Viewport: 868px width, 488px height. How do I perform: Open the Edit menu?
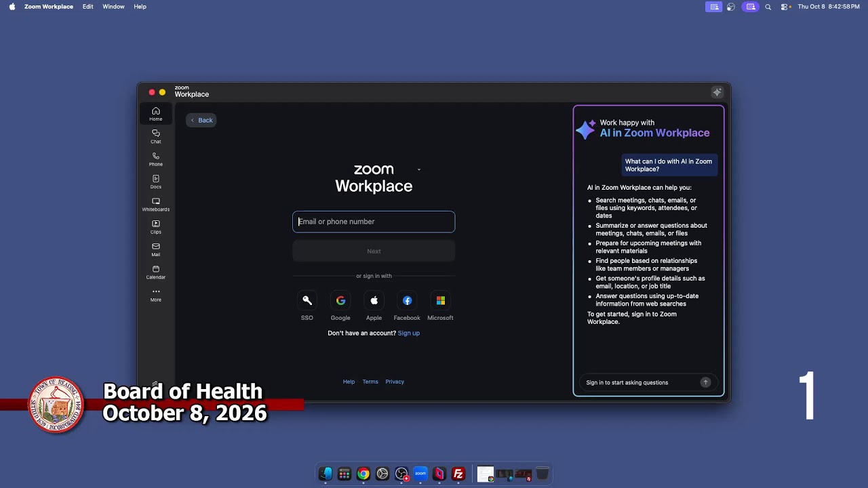[88, 7]
